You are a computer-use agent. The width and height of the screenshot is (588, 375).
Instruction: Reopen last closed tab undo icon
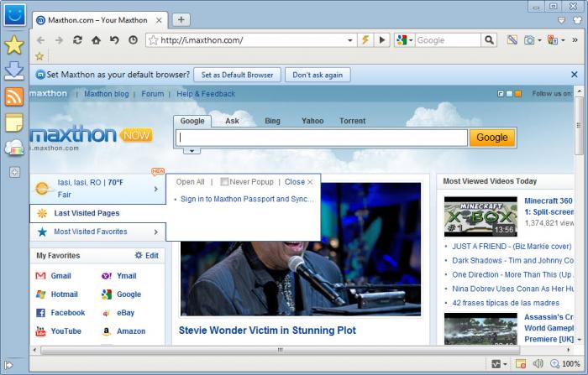[114, 40]
